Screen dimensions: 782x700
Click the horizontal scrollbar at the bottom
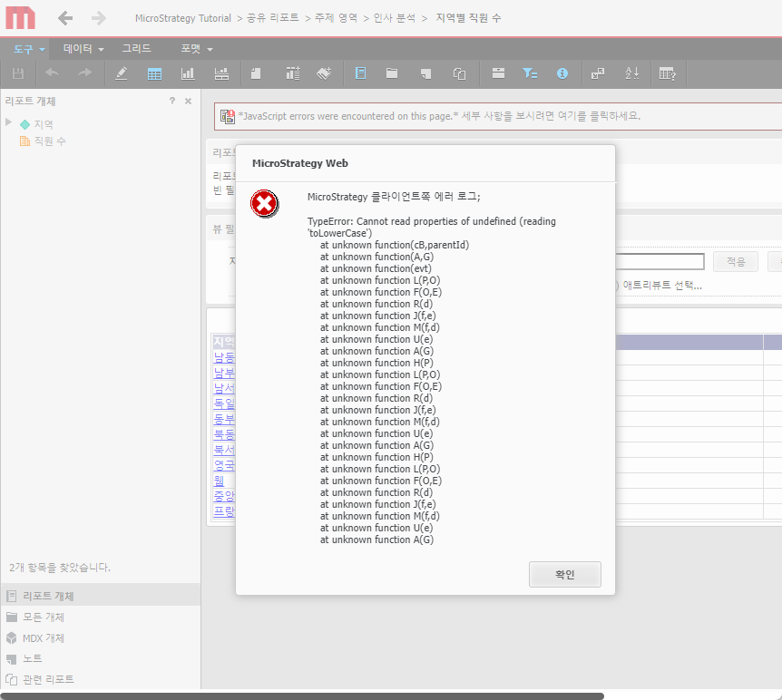(x=302, y=696)
